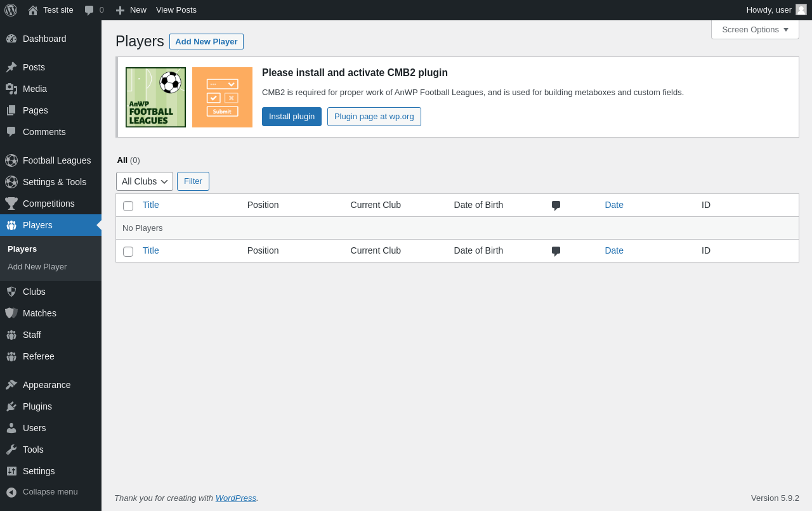Click the Referee group icon
The height and width of the screenshot is (511, 812).
(11, 356)
